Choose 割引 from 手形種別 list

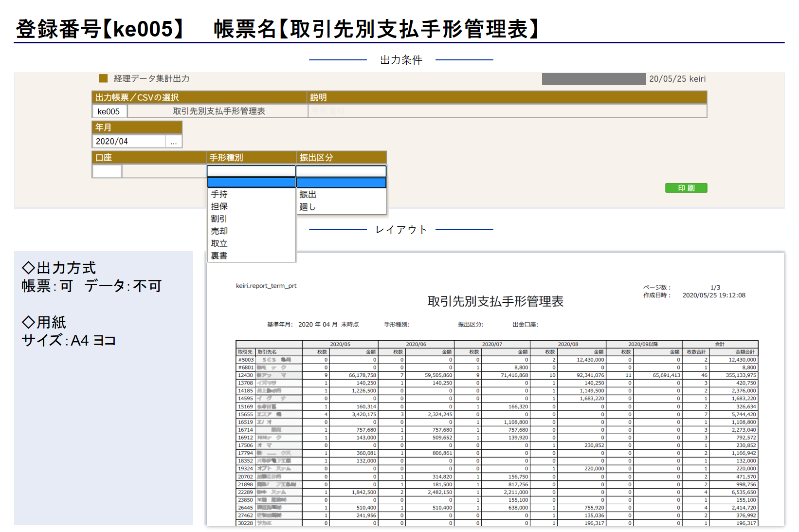[x=251, y=219]
